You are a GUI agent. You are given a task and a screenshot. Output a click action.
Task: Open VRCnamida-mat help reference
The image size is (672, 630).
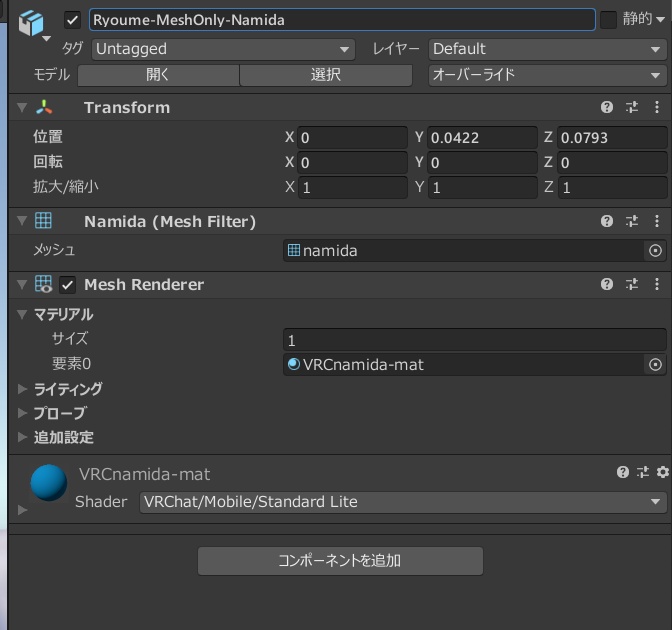click(623, 472)
